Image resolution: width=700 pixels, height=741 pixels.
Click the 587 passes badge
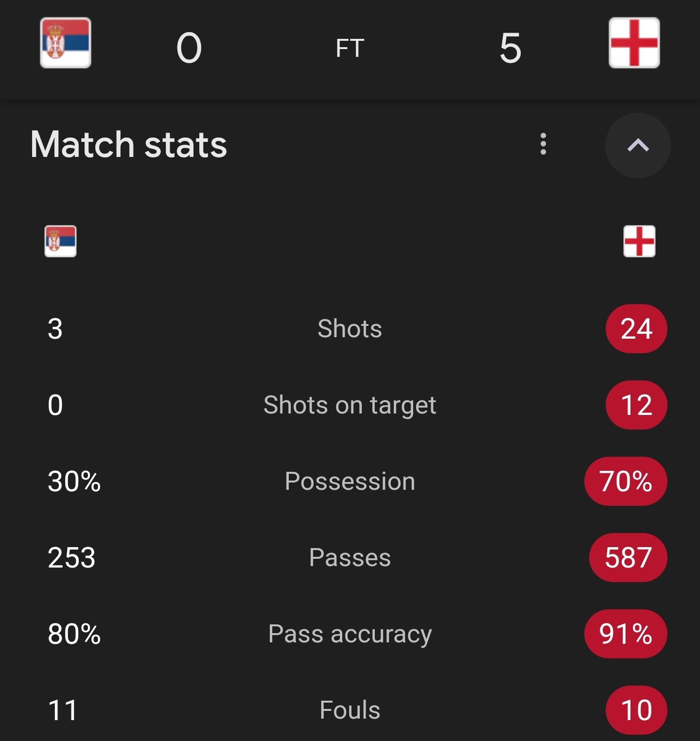pyautogui.click(x=628, y=558)
